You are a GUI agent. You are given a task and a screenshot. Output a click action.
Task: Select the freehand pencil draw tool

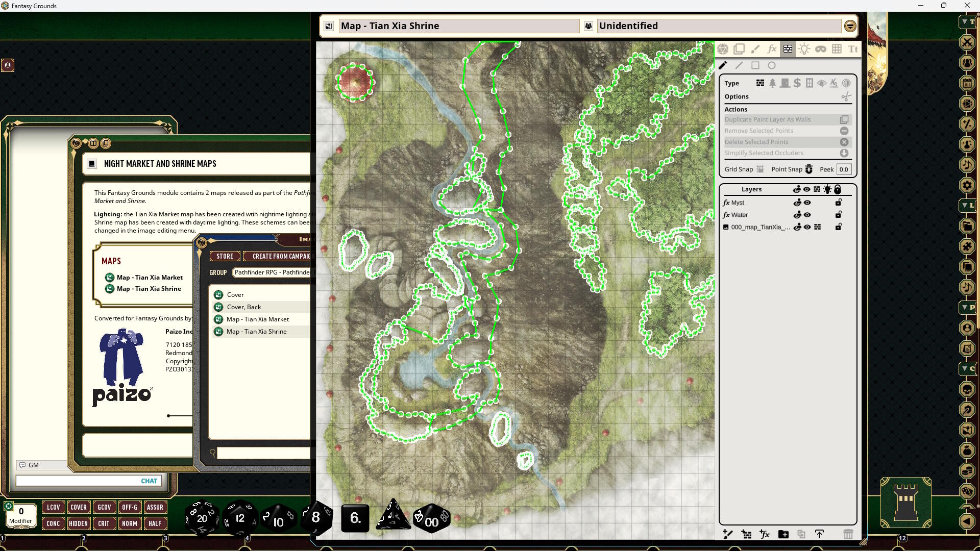click(723, 65)
